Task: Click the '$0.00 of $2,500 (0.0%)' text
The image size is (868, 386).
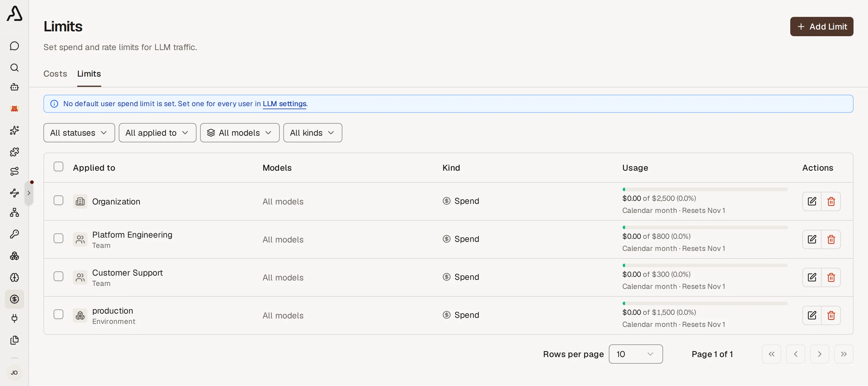Action: click(x=659, y=198)
